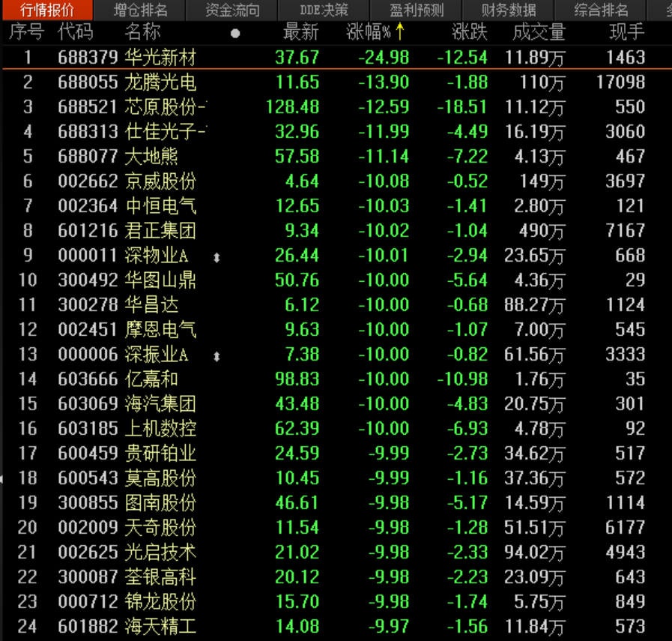Viewport: 672px width, 641px height.
Task: Click the 序号 column header
Action: click(26, 32)
